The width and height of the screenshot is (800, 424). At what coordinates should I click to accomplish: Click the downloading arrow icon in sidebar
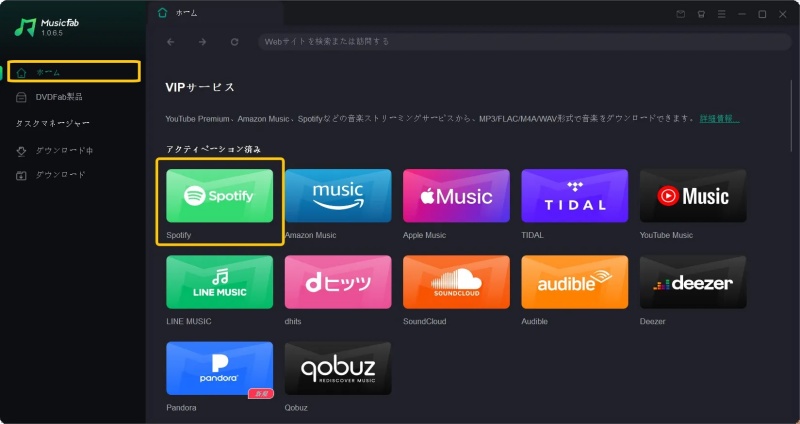pyautogui.click(x=21, y=152)
